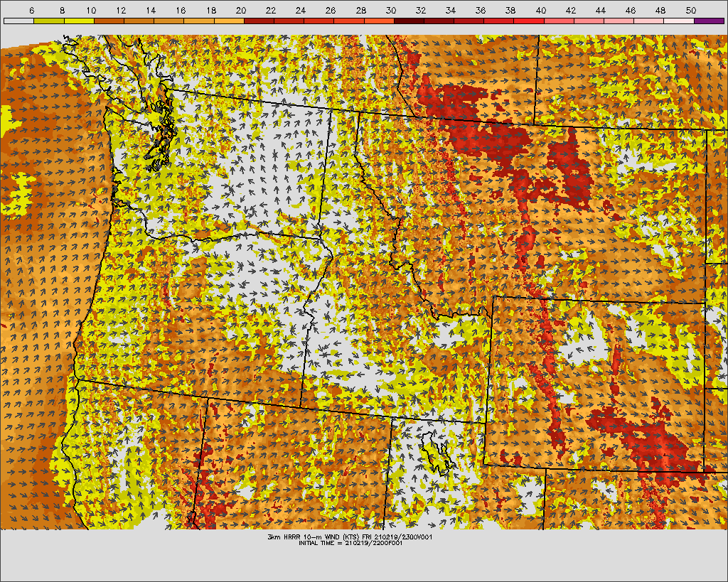Click the "3km HRRR 10-m WIND (KTS)" caption line
The image size is (728, 582).
[350, 537]
